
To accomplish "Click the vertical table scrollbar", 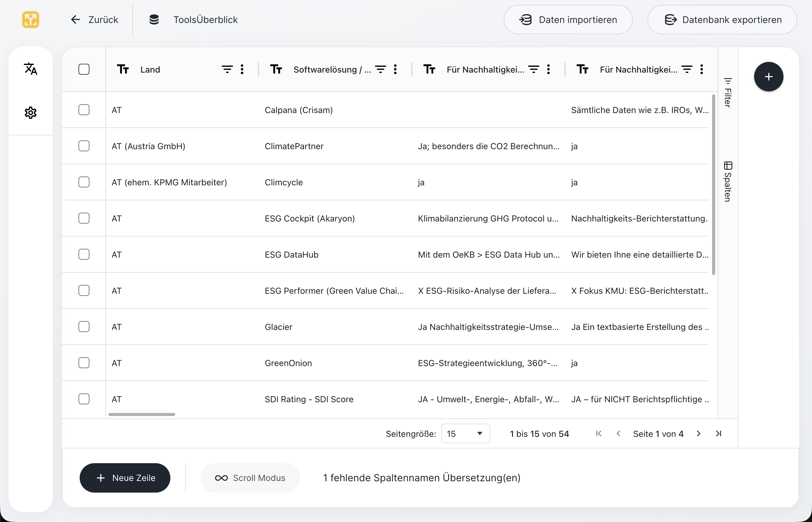I will [714, 185].
